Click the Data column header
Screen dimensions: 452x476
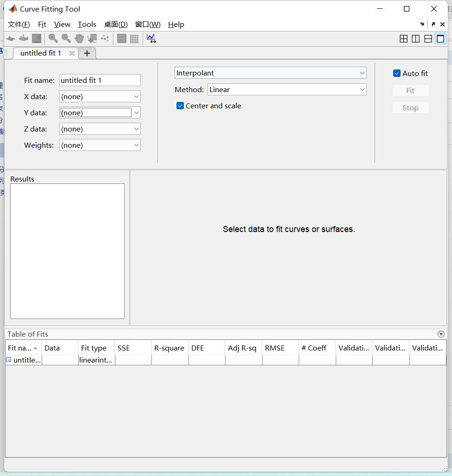60,348
